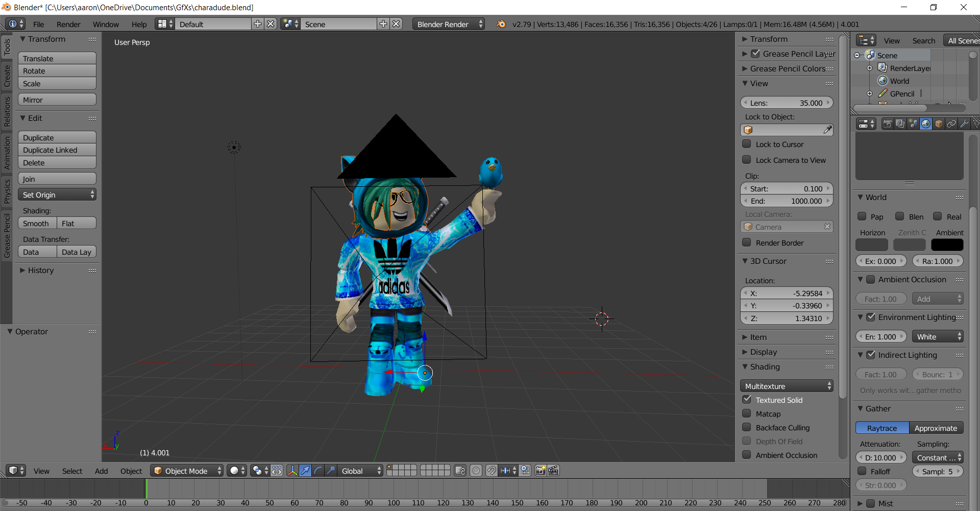Add a new scene with plus icon
Image resolution: width=980 pixels, height=511 pixels.
click(x=383, y=24)
